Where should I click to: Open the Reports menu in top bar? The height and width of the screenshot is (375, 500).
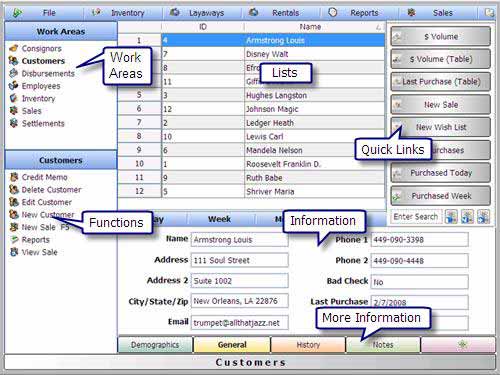click(x=364, y=13)
